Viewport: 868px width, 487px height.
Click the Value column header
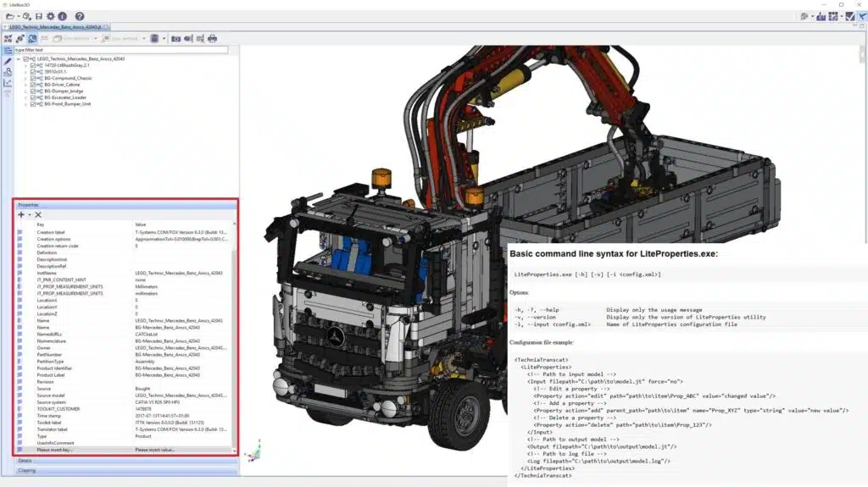(141, 224)
